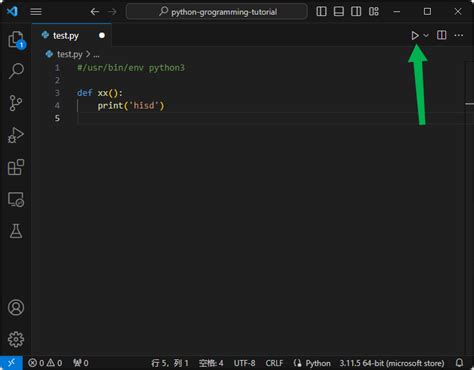Click the print('hisd') statement
This screenshot has width=474, height=370.
[131, 106]
